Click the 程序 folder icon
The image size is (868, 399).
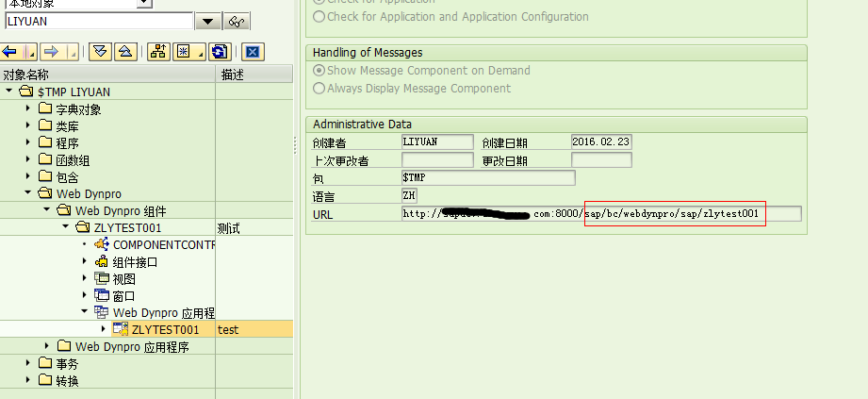click(x=45, y=142)
